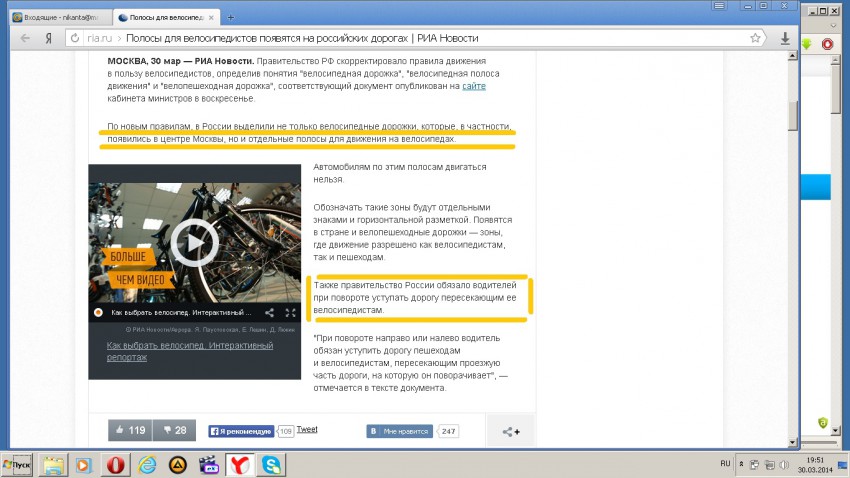Click the thumbs up like button

tap(129, 431)
